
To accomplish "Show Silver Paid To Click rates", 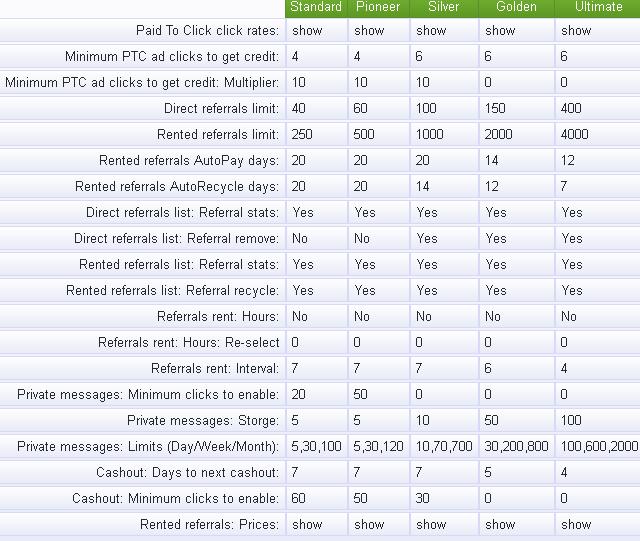I will 431,31.
